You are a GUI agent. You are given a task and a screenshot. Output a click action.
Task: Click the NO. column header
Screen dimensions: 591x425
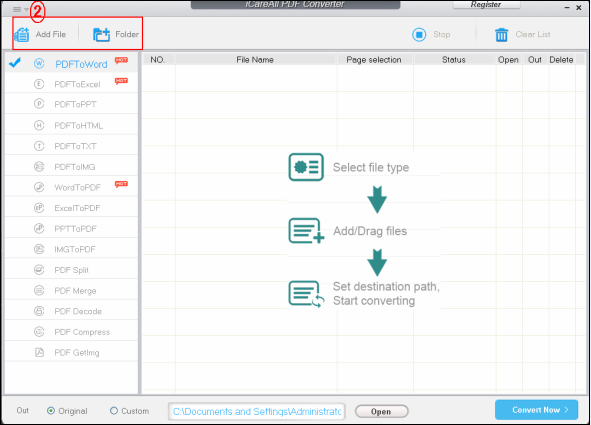point(158,60)
